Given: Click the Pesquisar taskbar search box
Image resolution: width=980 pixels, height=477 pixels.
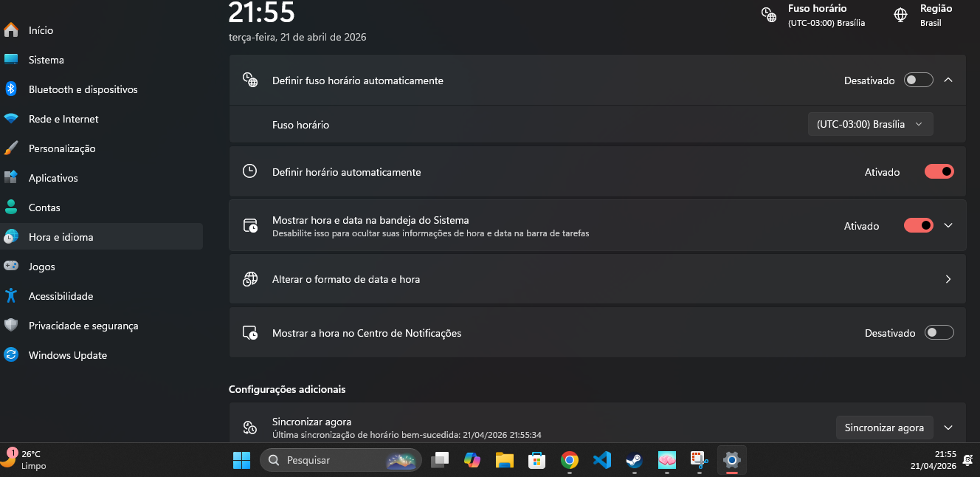Looking at the screenshot, I should (x=341, y=460).
